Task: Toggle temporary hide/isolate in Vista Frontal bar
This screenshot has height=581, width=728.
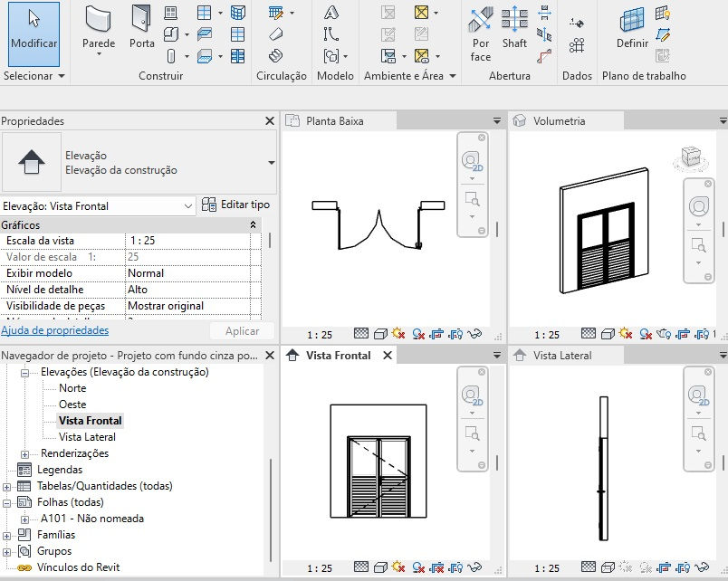Action: (x=474, y=567)
